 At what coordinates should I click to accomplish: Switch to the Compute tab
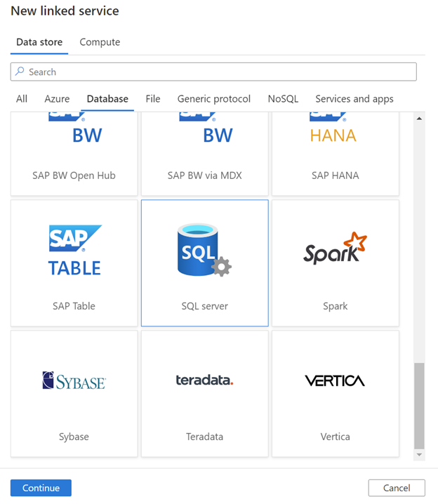click(x=100, y=42)
